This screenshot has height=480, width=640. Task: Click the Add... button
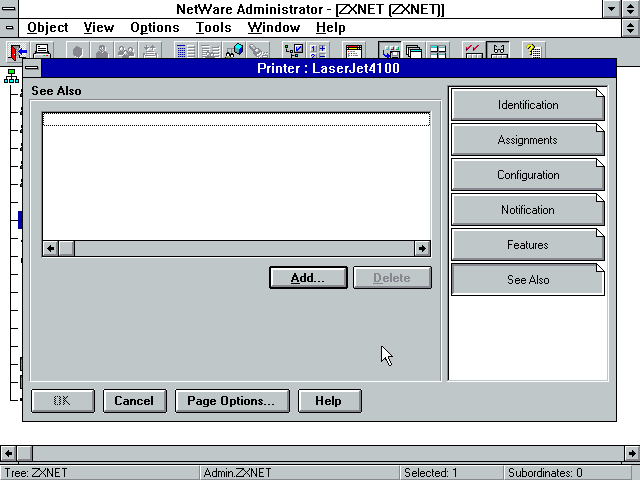pyautogui.click(x=308, y=278)
